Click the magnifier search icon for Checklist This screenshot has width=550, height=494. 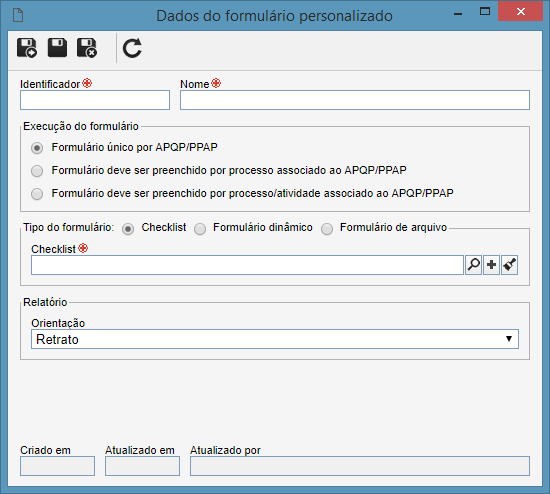click(x=473, y=265)
